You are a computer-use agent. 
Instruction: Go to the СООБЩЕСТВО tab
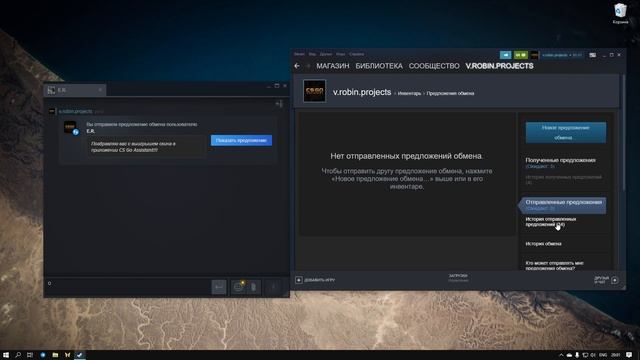(x=434, y=66)
